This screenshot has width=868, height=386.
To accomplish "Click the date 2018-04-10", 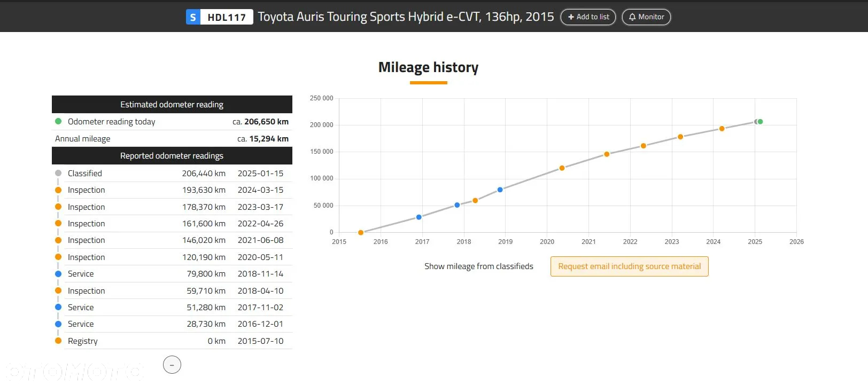I will point(260,290).
